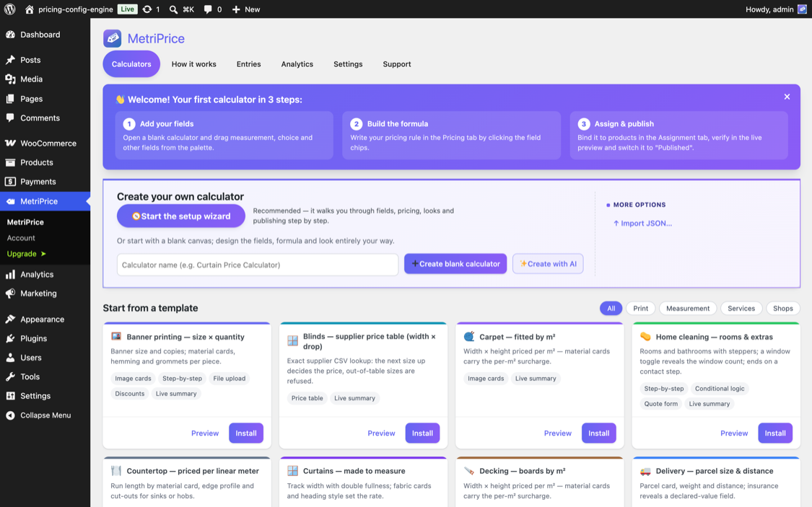812x507 pixels.
Task: Click the Home cleaning template icon
Action: click(x=645, y=336)
